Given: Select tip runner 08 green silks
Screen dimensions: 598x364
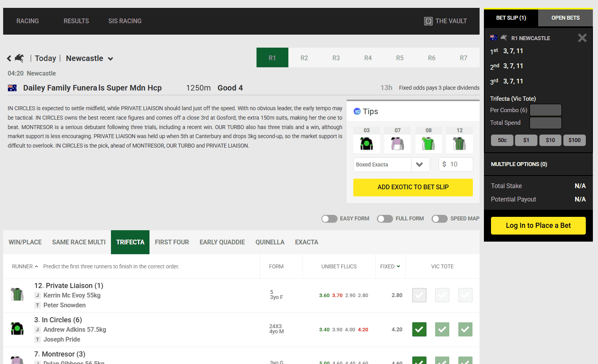Looking at the screenshot, I should [428, 144].
